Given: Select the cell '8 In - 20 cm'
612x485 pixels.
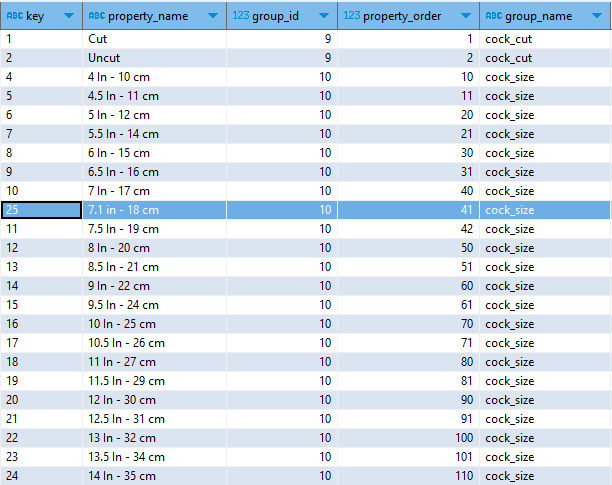Looking at the screenshot, I should click(155, 248).
